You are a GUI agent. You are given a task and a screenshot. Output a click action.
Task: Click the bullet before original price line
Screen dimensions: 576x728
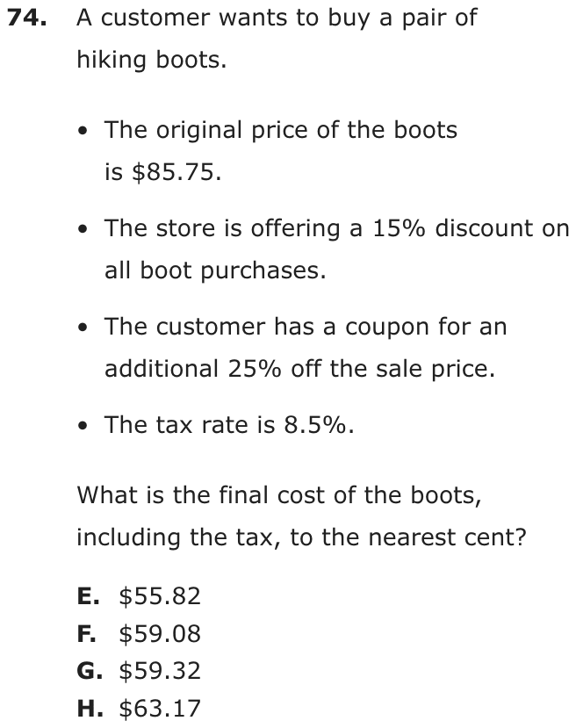tap(83, 131)
